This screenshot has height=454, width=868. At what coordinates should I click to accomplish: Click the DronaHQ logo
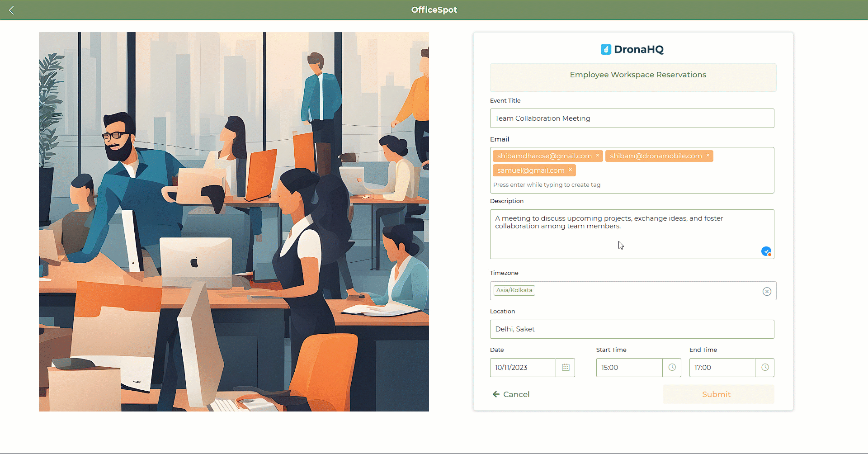coord(632,49)
